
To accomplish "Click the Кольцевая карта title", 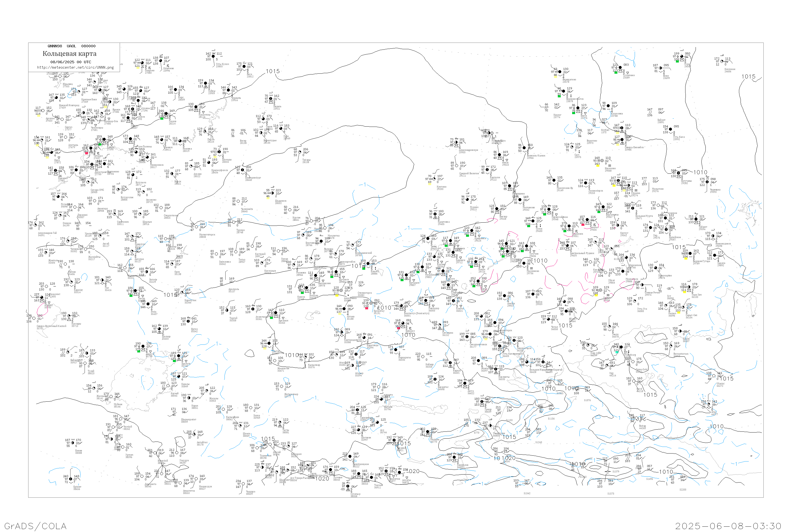I will [69, 54].
